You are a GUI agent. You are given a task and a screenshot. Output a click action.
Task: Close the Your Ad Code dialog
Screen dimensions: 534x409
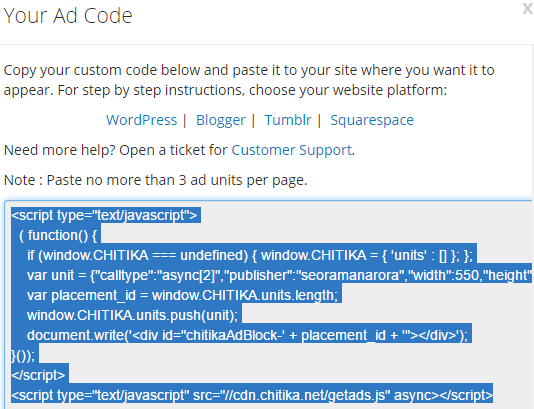[528, 9]
